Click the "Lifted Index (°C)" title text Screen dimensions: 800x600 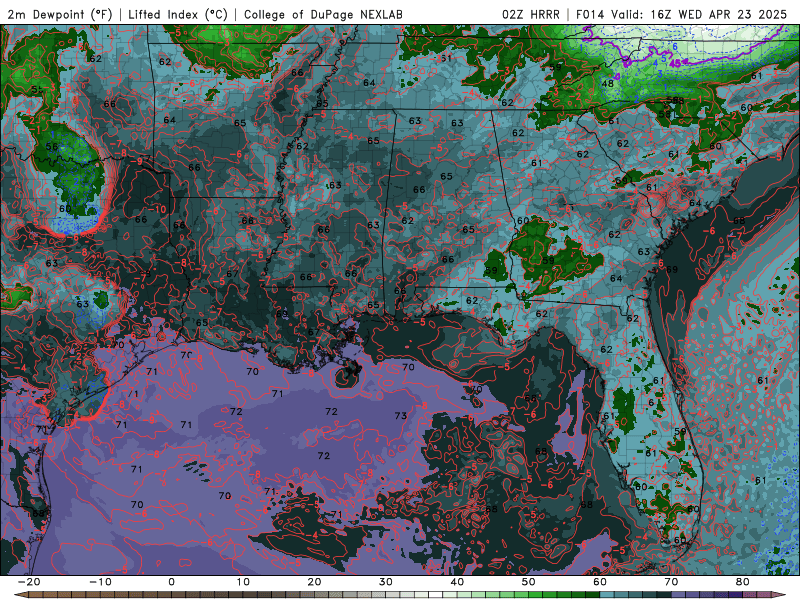(178, 14)
